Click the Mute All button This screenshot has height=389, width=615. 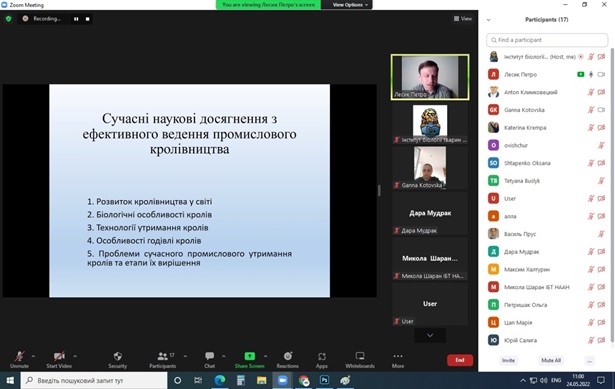pos(551,360)
